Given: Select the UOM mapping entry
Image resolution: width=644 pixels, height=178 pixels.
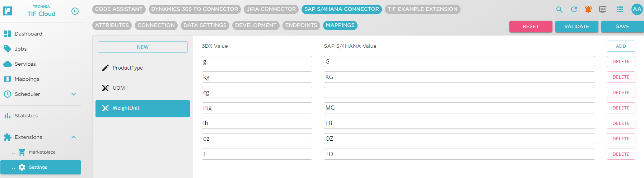Looking at the screenshot, I should pyautogui.click(x=119, y=88).
